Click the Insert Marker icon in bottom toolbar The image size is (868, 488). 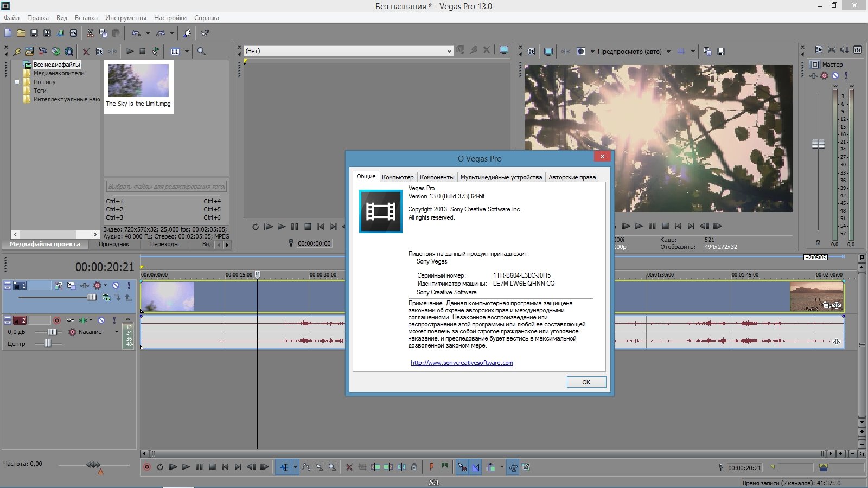(x=431, y=467)
